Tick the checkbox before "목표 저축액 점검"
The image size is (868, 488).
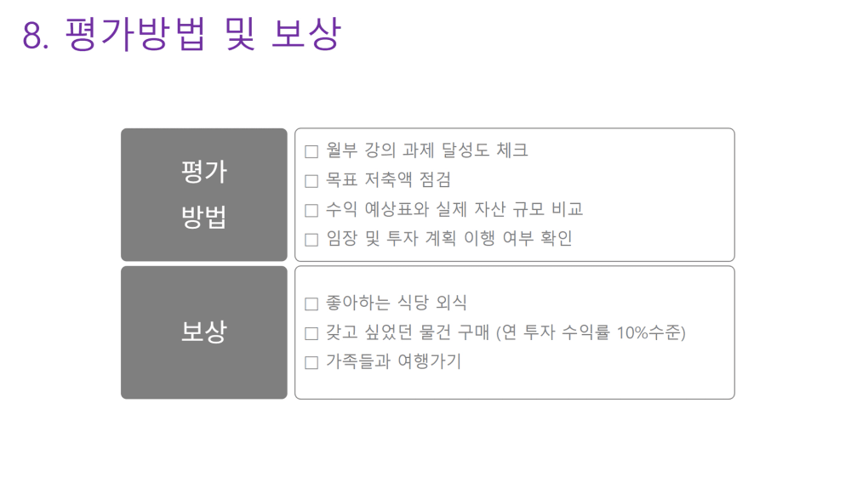(311, 181)
